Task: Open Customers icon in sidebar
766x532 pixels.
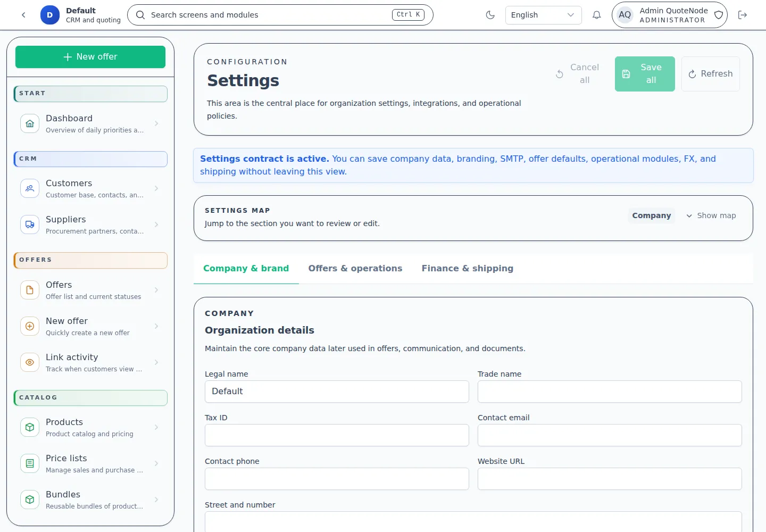Action: [30, 188]
